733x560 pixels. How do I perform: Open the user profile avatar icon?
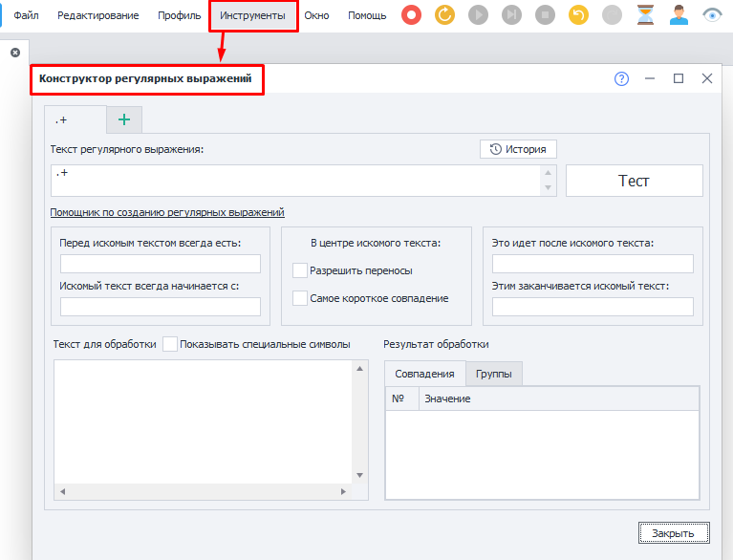pos(679,15)
